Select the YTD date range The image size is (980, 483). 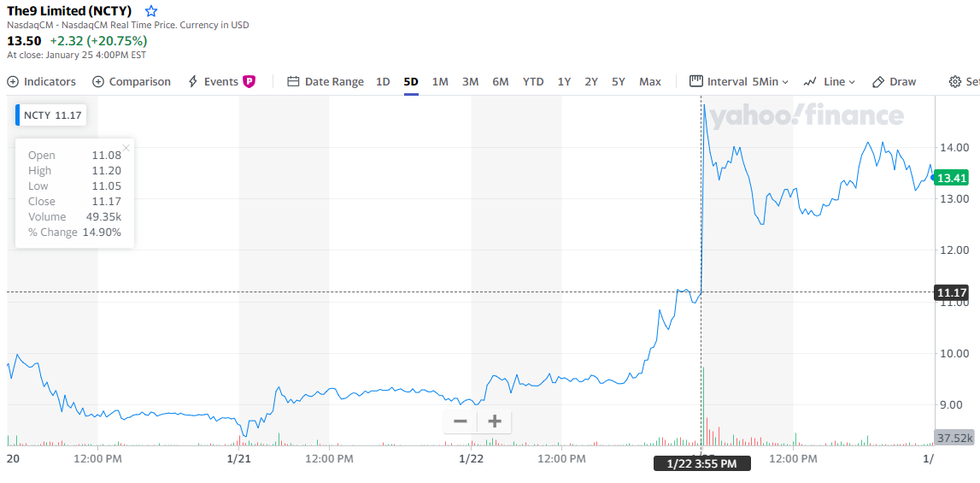click(533, 82)
